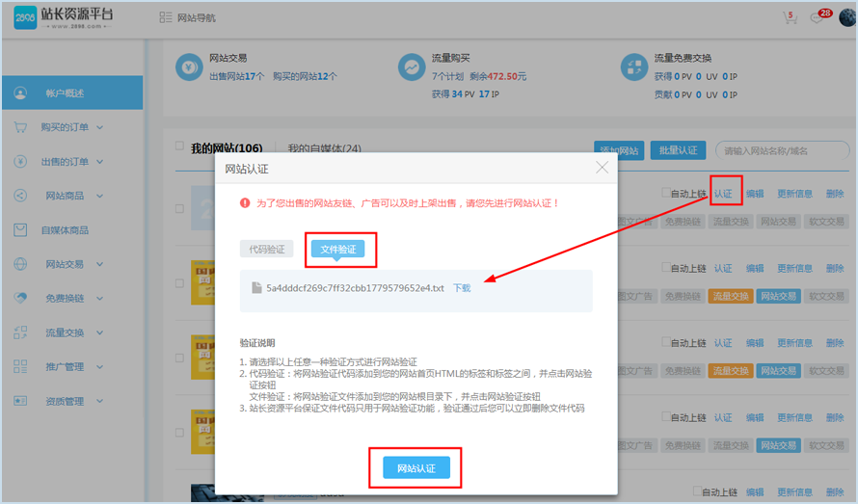Image resolution: width=858 pixels, height=504 pixels.
Task: Click the 流量免费交换 circular icon
Action: pyautogui.click(x=635, y=68)
